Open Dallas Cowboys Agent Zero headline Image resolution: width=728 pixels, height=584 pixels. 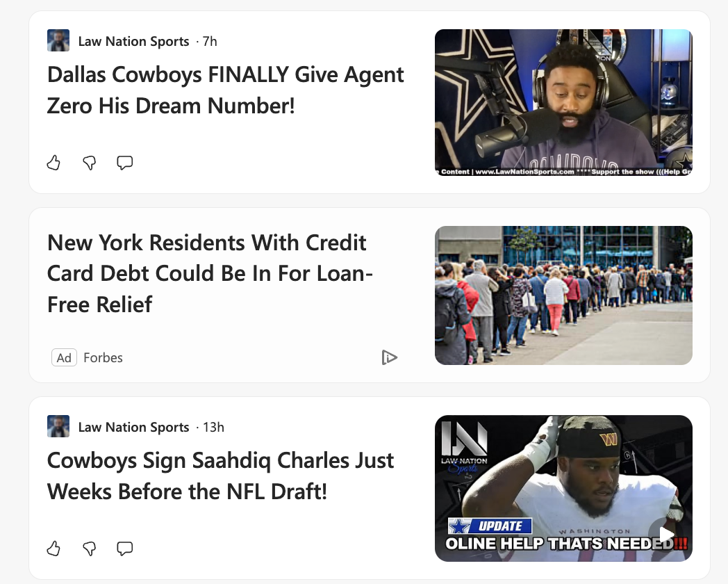pyautogui.click(x=226, y=90)
